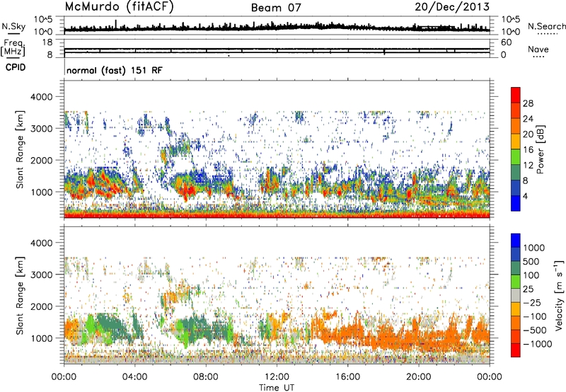Viewport: 566px width, 392px height.
Task: Click the red bottom of the Velocity colorbar
Action: pyautogui.click(x=516, y=350)
